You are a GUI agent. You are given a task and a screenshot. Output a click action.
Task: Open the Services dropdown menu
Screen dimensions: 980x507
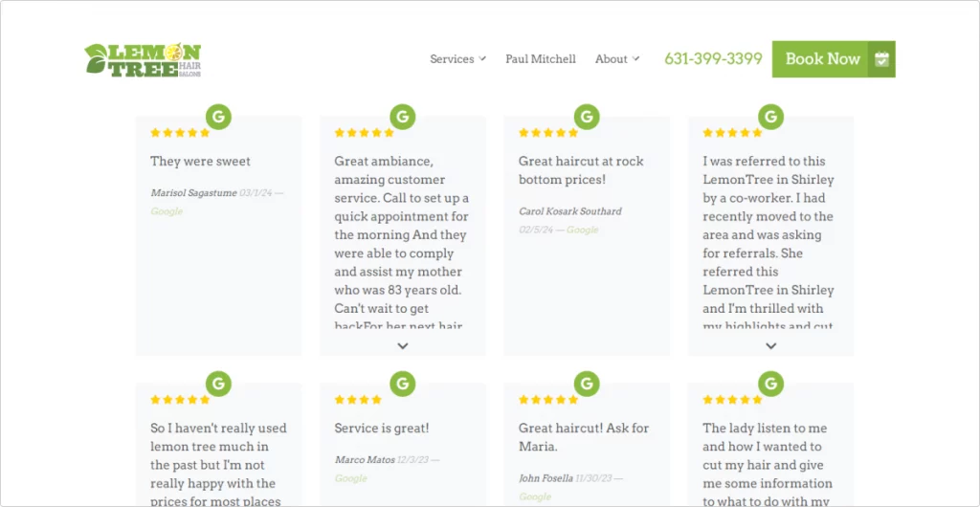[457, 59]
